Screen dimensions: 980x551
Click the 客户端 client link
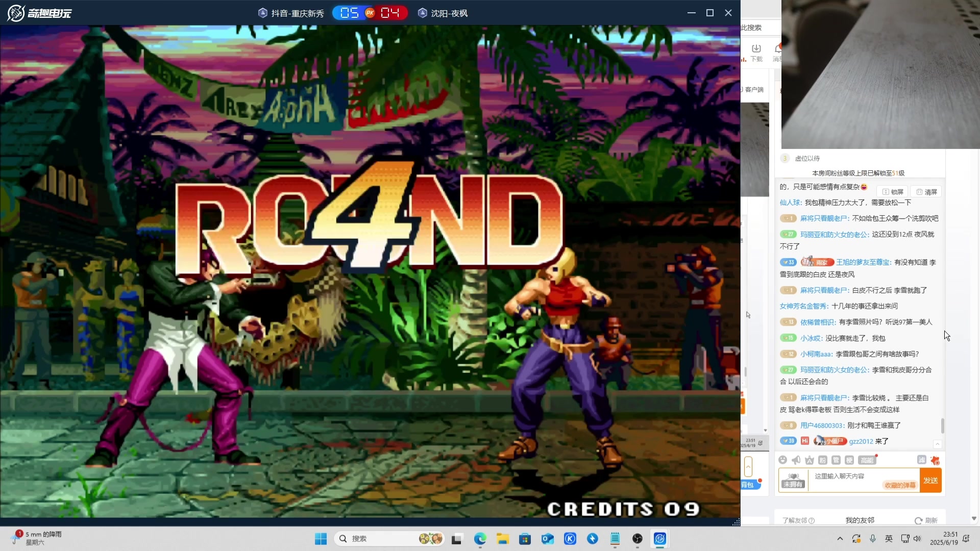click(x=754, y=90)
